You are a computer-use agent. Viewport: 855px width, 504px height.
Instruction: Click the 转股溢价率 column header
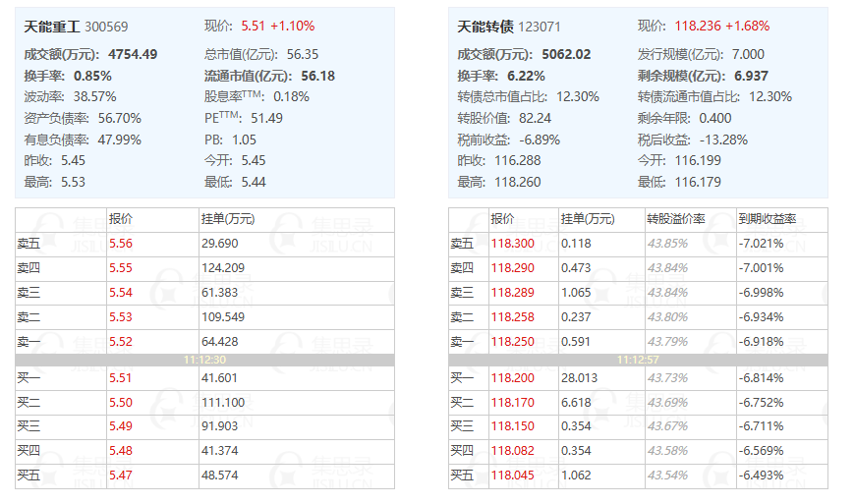pos(675,219)
